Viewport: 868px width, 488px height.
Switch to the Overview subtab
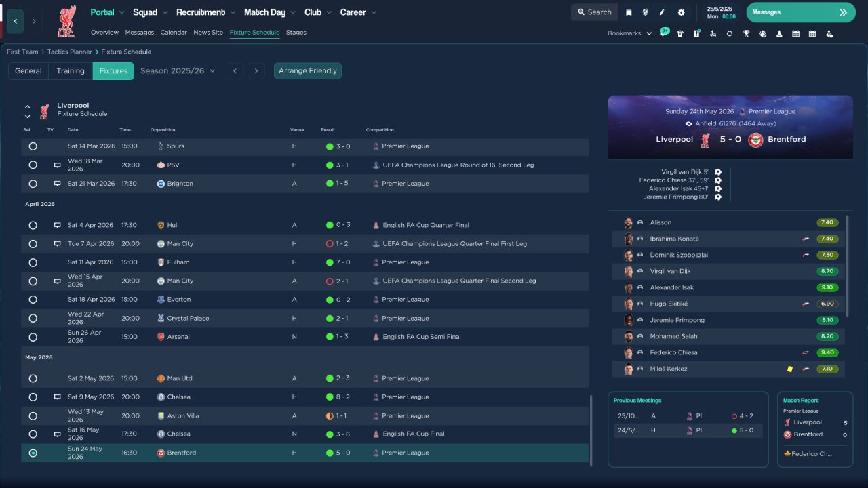[104, 33]
